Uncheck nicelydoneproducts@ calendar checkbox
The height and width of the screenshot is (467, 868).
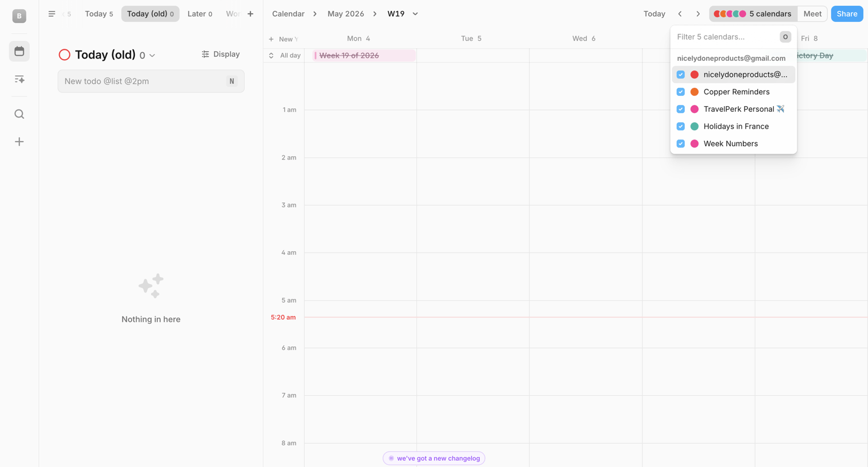pos(680,75)
